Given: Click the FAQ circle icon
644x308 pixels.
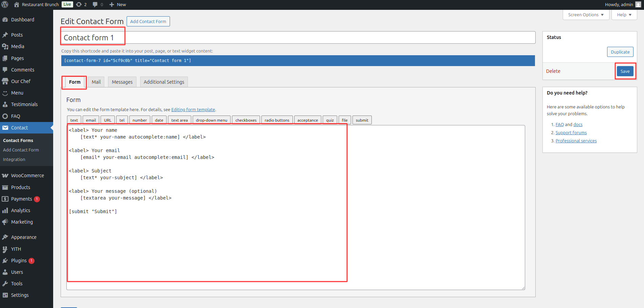Looking at the screenshot, I should [x=5, y=116].
